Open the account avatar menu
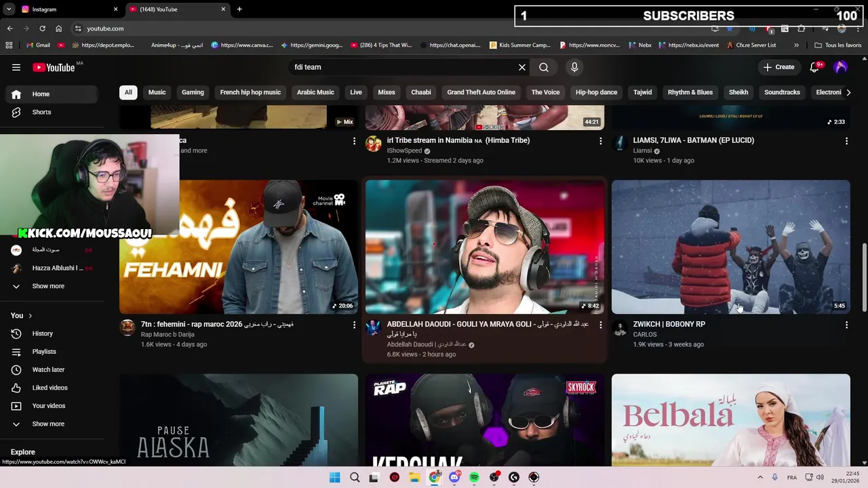Screen dimensions: 868x488 [841, 67]
